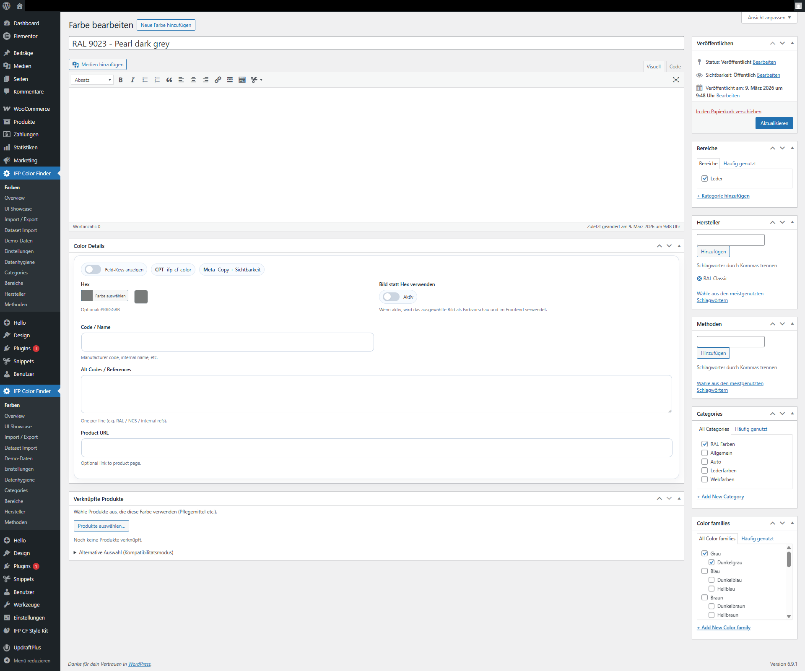
Task: Open the Absatz paragraph format dropdown
Action: [92, 80]
